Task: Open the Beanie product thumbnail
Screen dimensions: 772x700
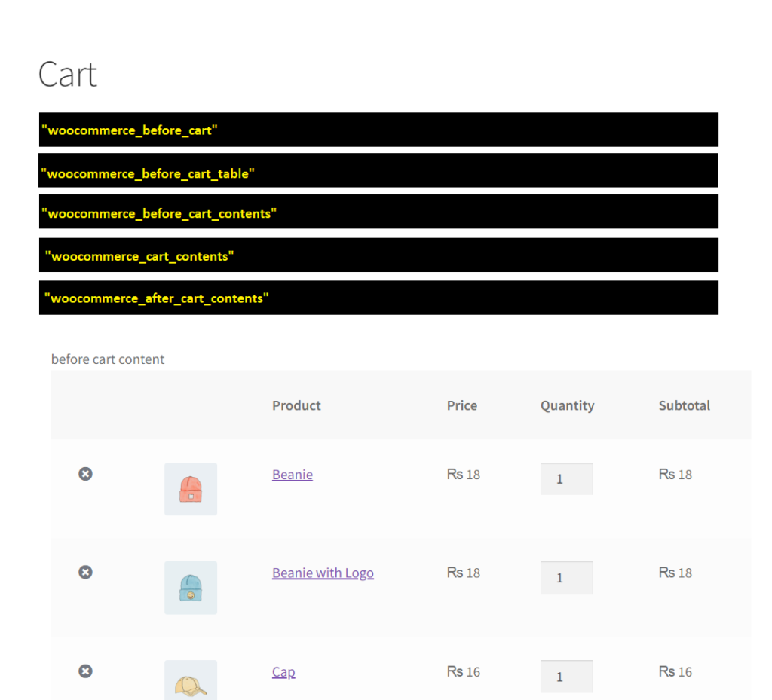Action: tap(191, 489)
